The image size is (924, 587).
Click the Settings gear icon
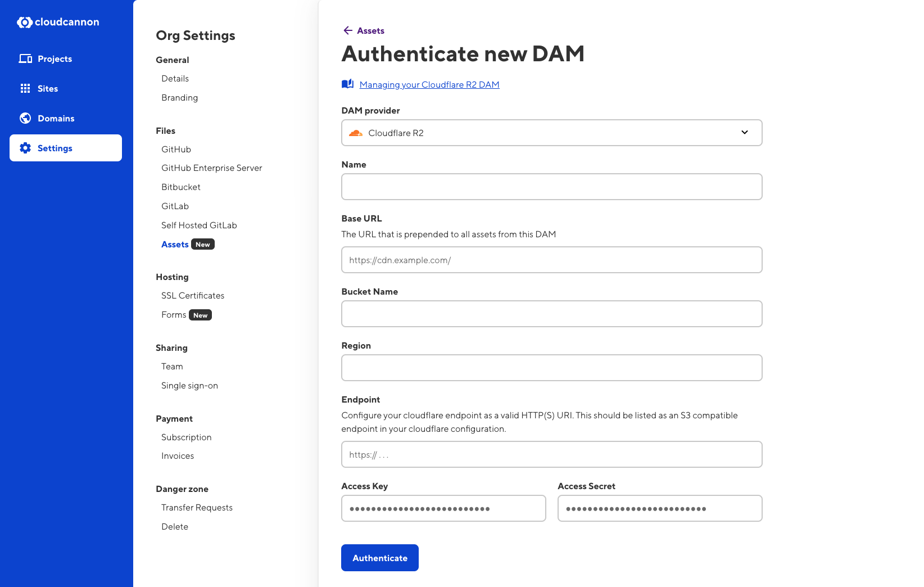25,148
